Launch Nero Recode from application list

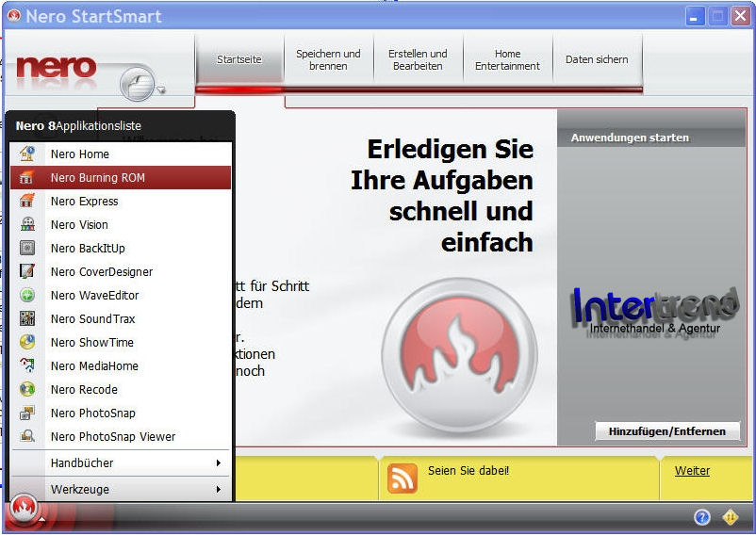[x=84, y=389]
